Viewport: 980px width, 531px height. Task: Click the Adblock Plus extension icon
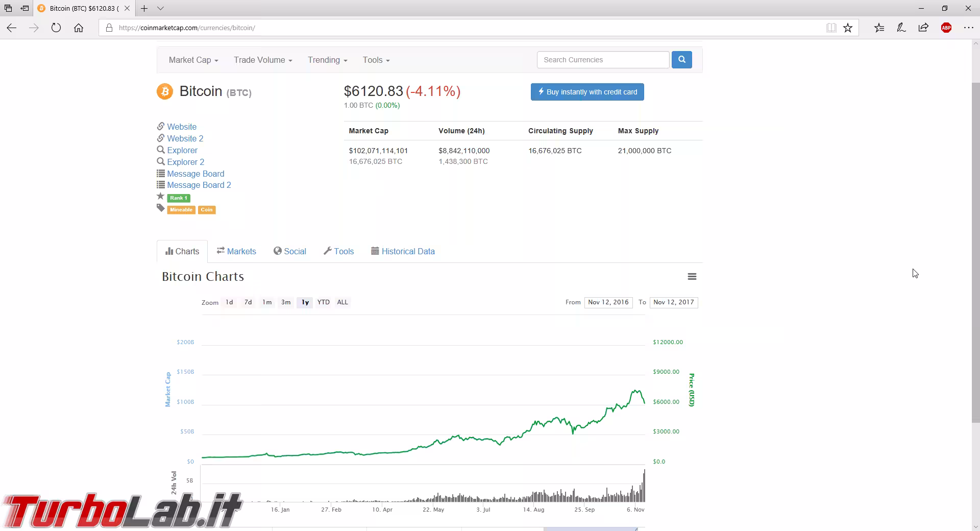coord(946,28)
